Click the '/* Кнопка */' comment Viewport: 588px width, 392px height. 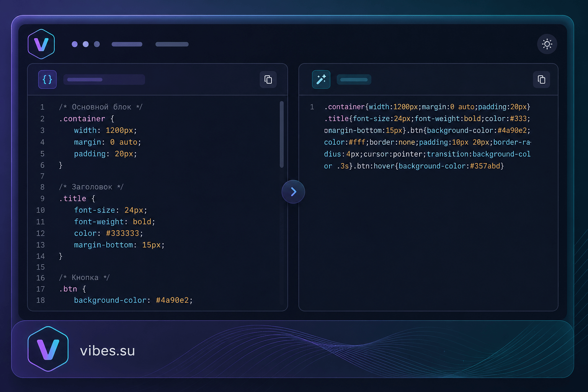click(x=84, y=278)
